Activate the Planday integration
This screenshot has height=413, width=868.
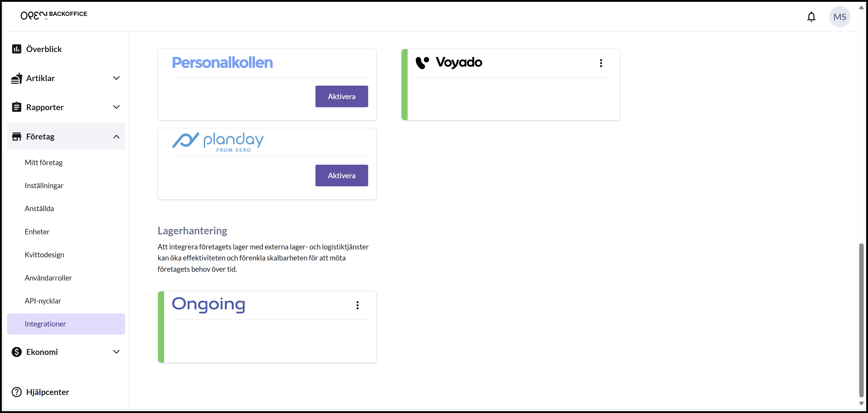pyautogui.click(x=341, y=176)
